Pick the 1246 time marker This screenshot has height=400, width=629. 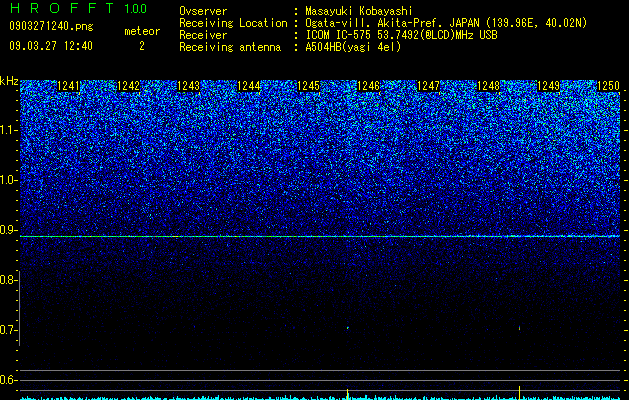(368, 86)
